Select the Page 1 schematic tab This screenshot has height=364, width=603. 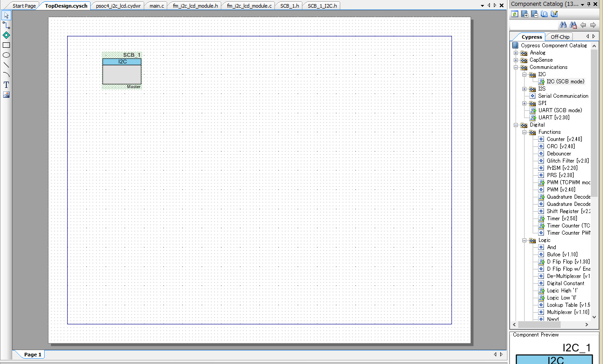pyautogui.click(x=32, y=355)
